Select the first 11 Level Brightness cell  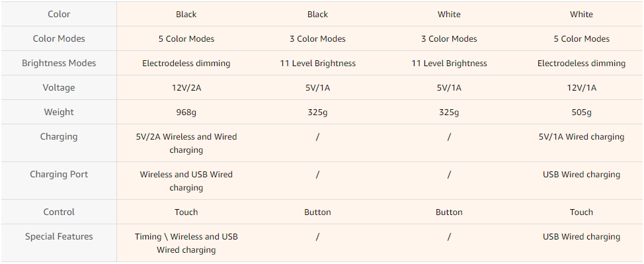click(x=317, y=63)
